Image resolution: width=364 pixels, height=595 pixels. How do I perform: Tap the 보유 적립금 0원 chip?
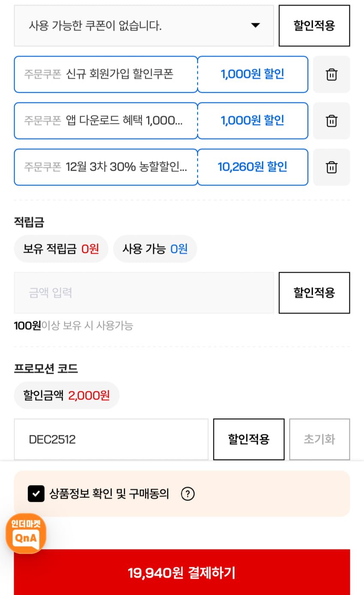pos(61,249)
